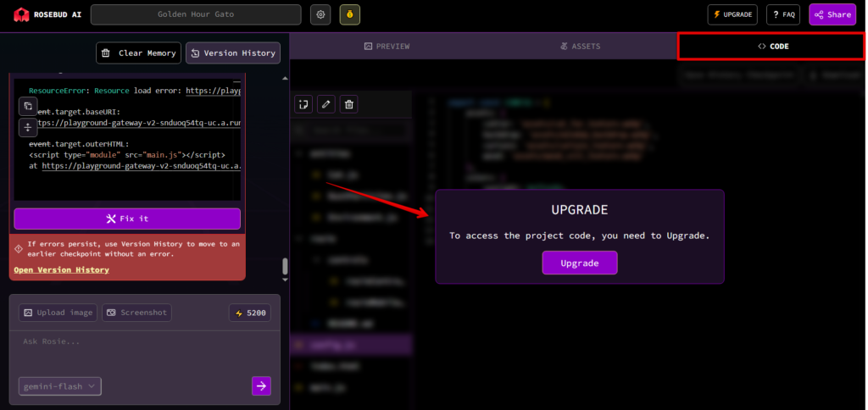Click the Fix it button
The height and width of the screenshot is (410, 868).
pyautogui.click(x=127, y=219)
